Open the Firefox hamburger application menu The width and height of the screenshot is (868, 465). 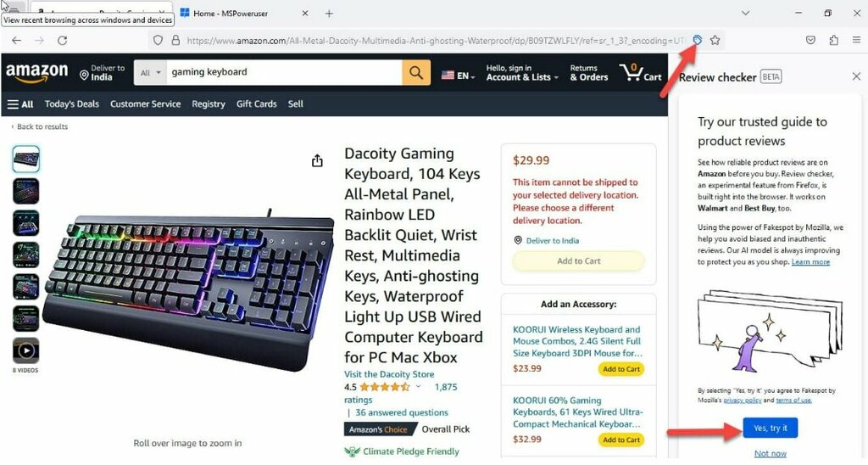click(856, 40)
